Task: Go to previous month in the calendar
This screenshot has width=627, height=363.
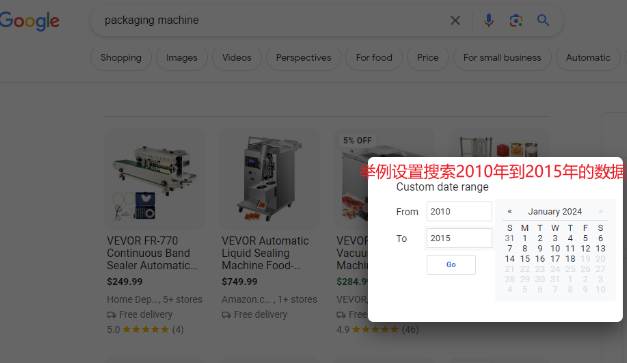Action: coord(509,211)
